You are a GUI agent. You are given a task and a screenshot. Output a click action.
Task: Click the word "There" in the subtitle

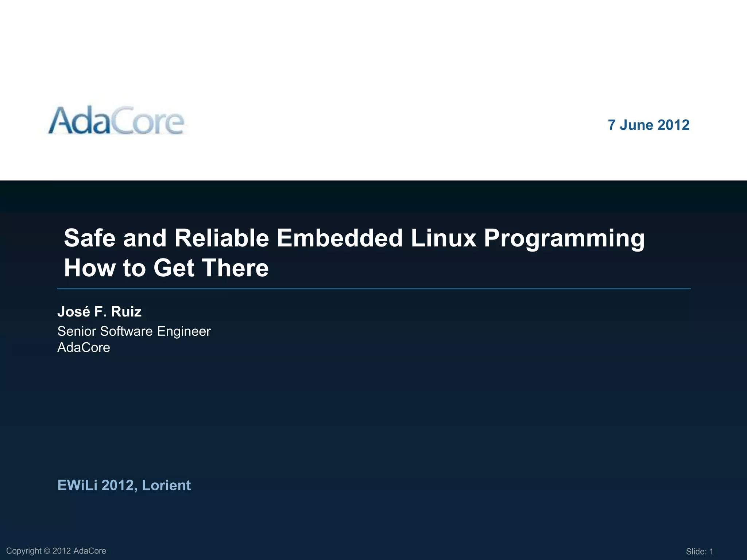235,268
